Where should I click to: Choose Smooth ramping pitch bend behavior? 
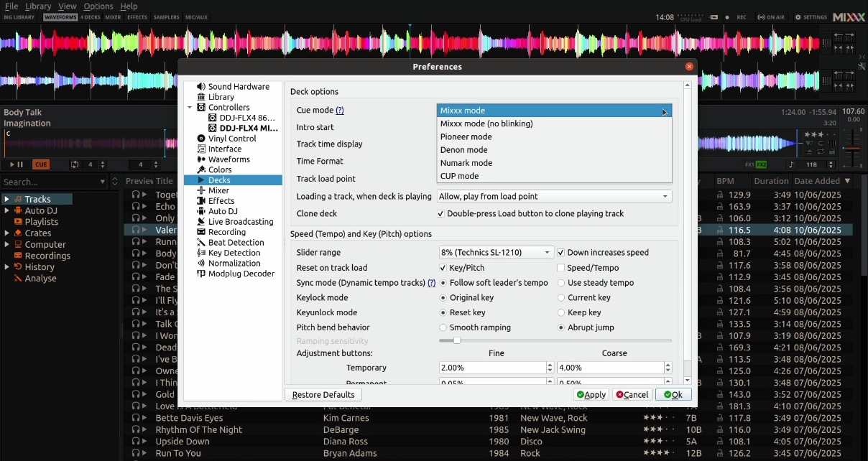pos(444,327)
